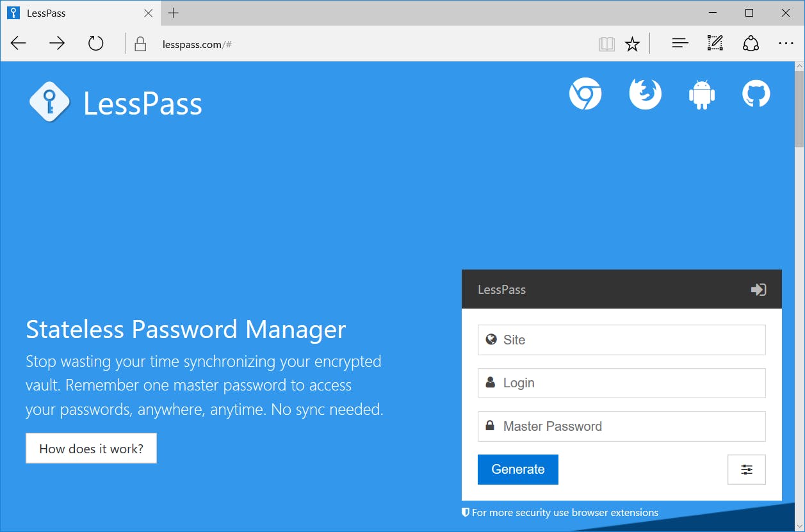Click the Generate button
The width and height of the screenshot is (805, 532).
pos(517,469)
